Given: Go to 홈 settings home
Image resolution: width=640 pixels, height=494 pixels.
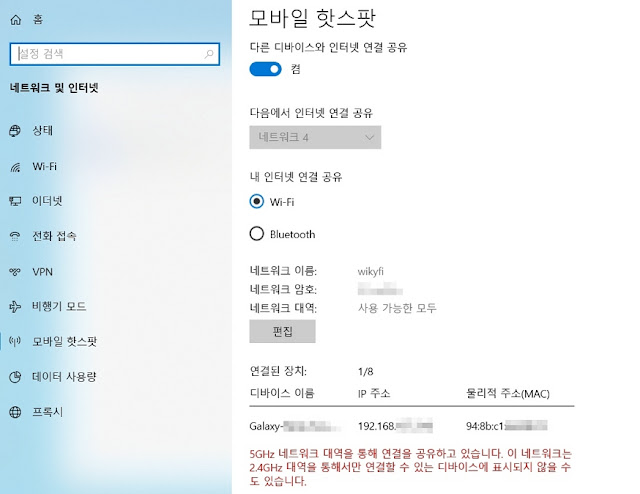Looking at the screenshot, I should [38, 19].
